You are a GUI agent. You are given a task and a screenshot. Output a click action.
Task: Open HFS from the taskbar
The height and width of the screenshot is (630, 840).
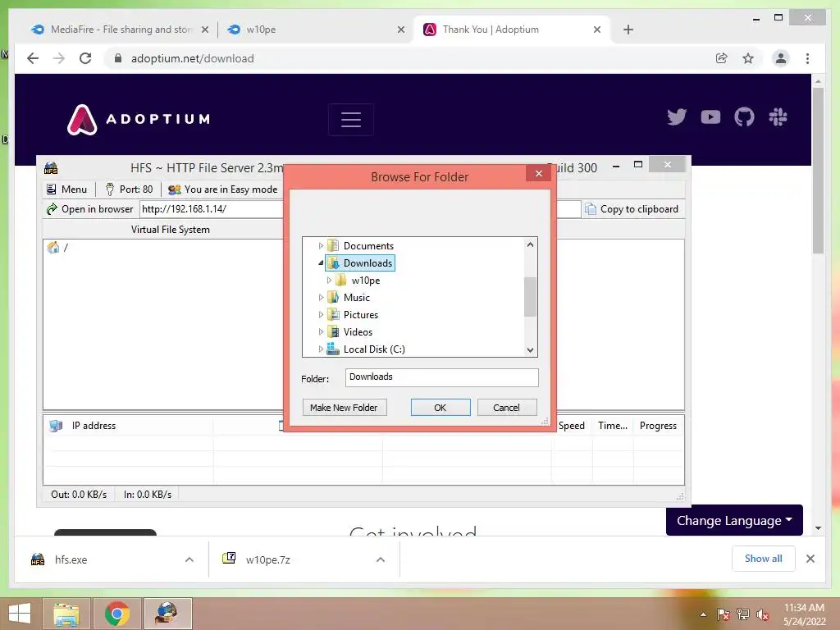pos(167,614)
